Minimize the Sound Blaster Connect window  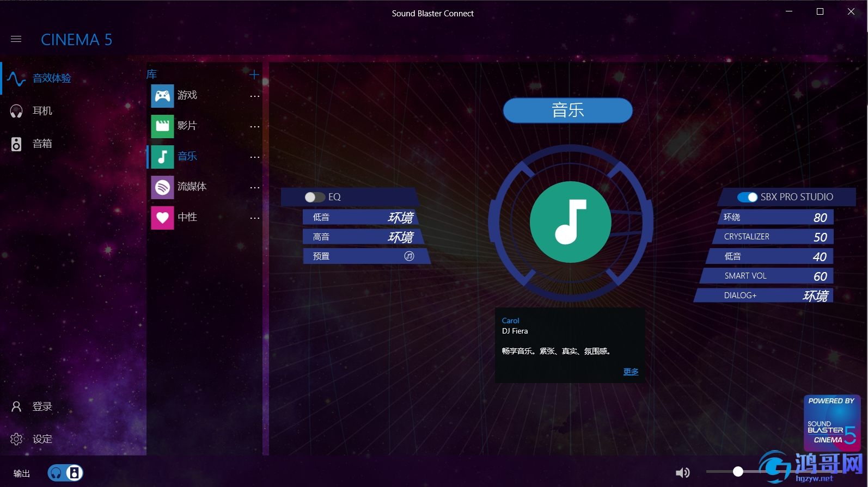click(789, 11)
